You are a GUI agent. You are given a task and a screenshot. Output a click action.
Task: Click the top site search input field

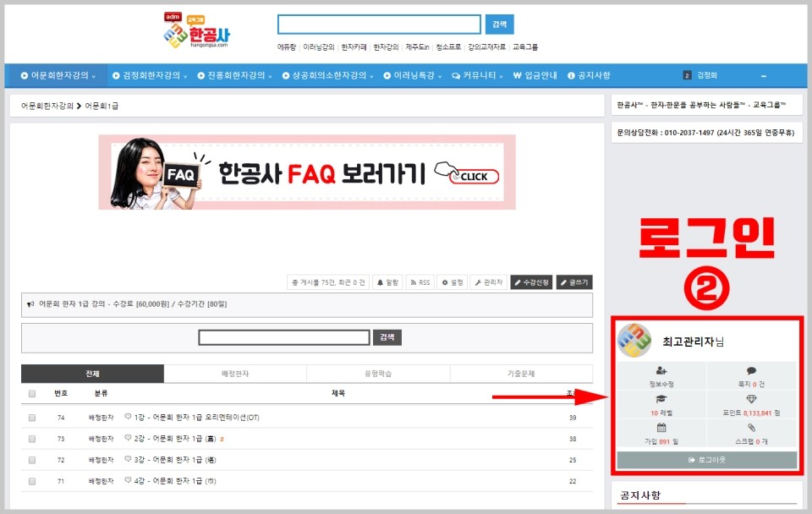coord(379,25)
